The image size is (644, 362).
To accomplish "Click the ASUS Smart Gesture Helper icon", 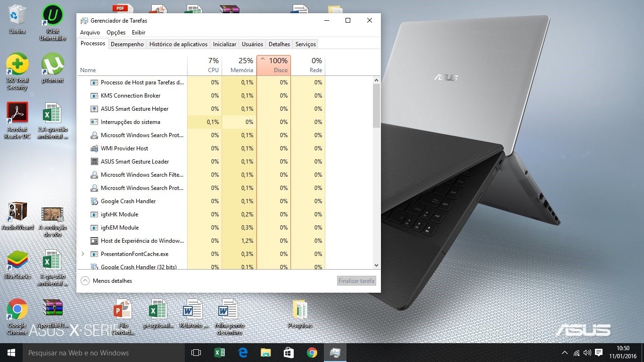I will (94, 109).
